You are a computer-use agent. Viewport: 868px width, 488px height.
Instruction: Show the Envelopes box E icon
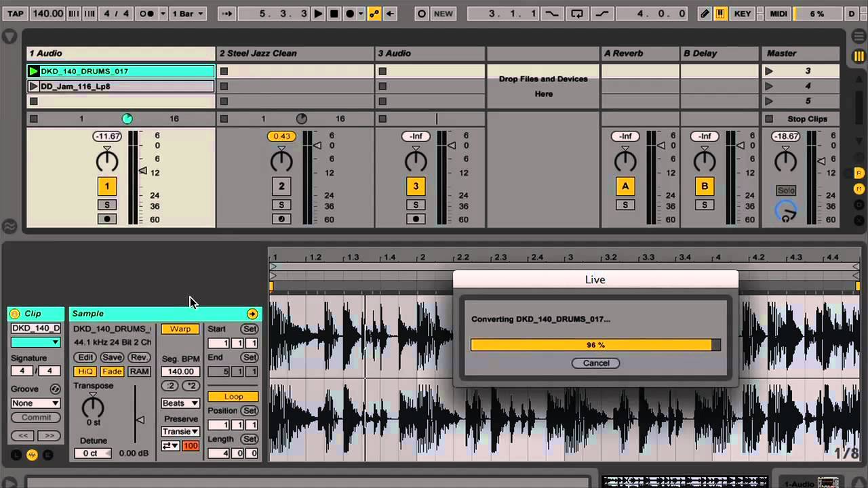(x=48, y=455)
